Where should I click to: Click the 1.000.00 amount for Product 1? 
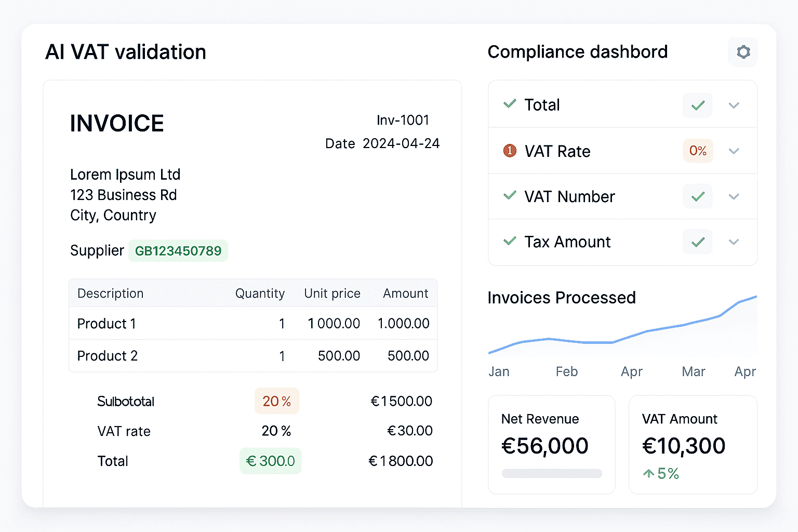(x=404, y=324)
